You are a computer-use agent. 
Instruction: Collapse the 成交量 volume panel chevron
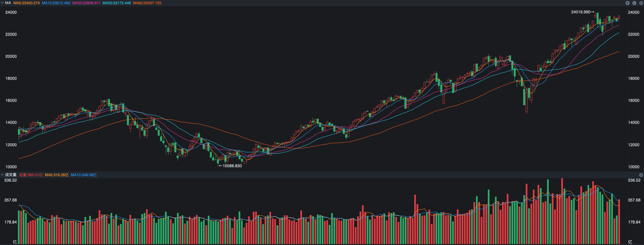click(2, 175)
